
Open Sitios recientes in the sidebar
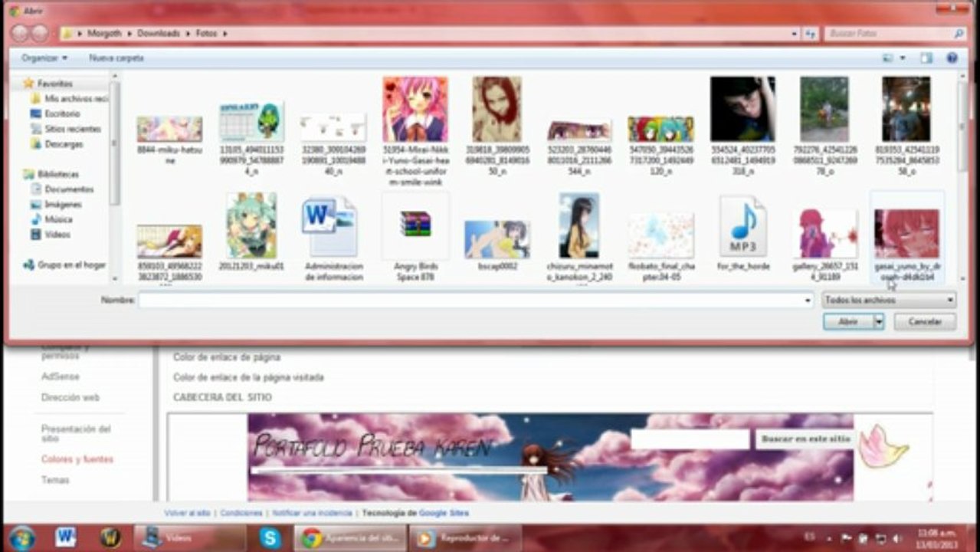click(72, 129)
